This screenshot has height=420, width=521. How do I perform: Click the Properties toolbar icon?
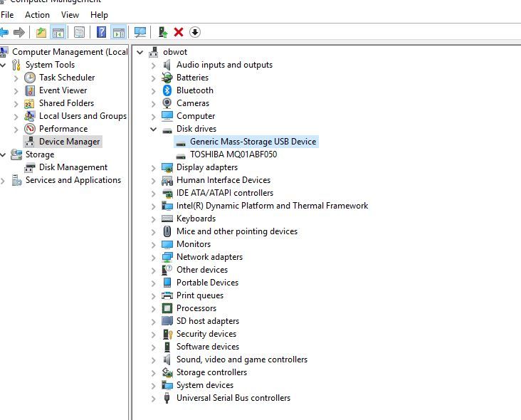point(79,32)
